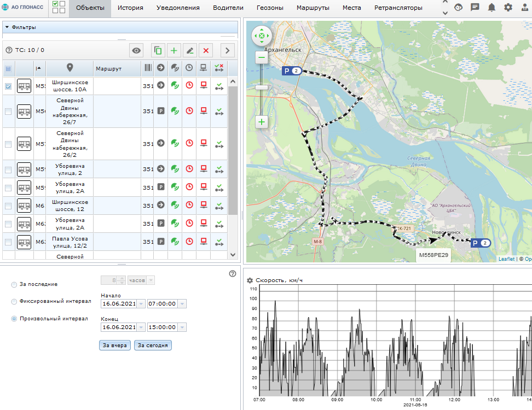This screenshot has width=532, height=410.
Task: Click the green add vehicle plus icon
Action: point(174,51)
